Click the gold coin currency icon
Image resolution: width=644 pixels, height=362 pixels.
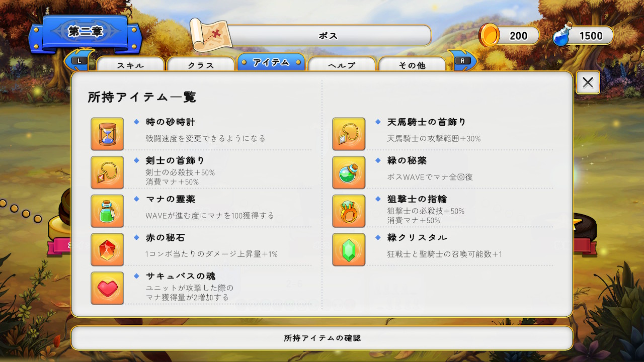489,35
